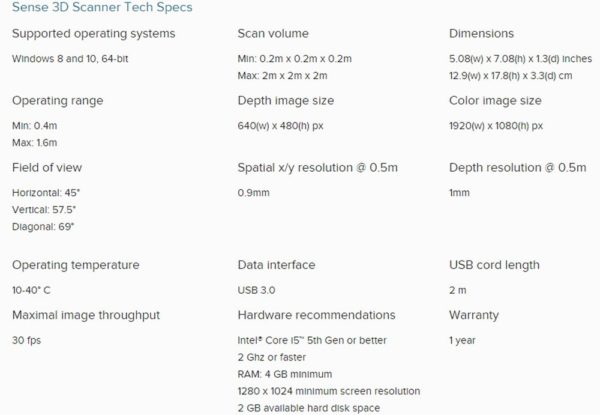Select the Hardware recommendations heading
Screen dimensions: 600x415
(x=316, y=316)
